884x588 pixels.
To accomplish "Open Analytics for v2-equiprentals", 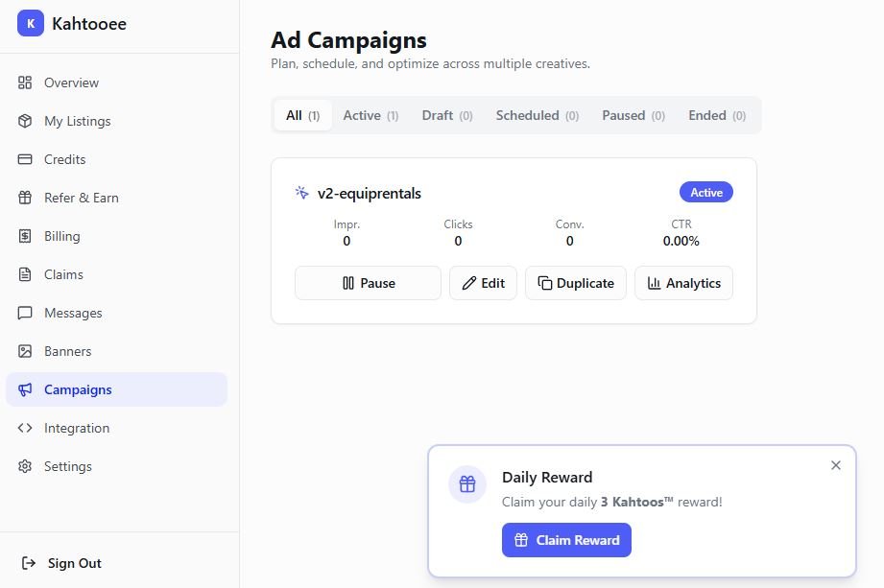I will [x=683, y=283].
